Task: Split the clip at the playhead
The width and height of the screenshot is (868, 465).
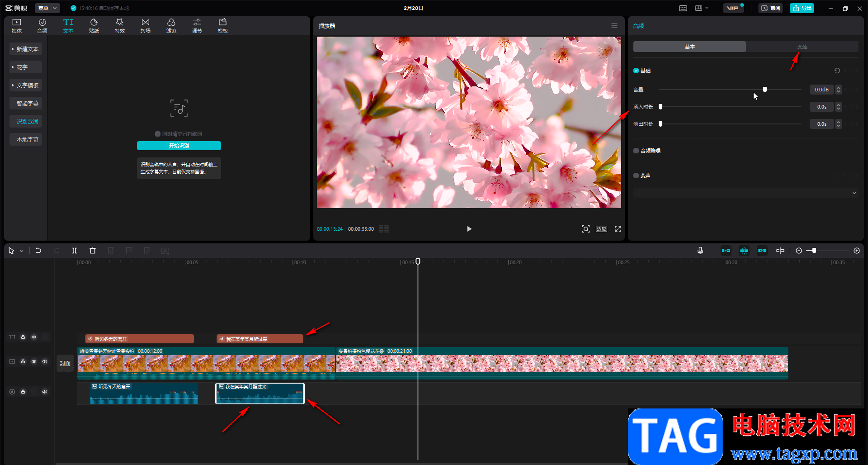Action: pyautogui.click(x=75, y=251)
